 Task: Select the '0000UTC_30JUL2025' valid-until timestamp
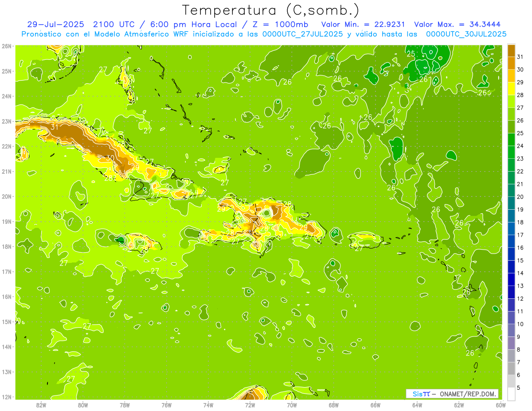coord(466,34)
